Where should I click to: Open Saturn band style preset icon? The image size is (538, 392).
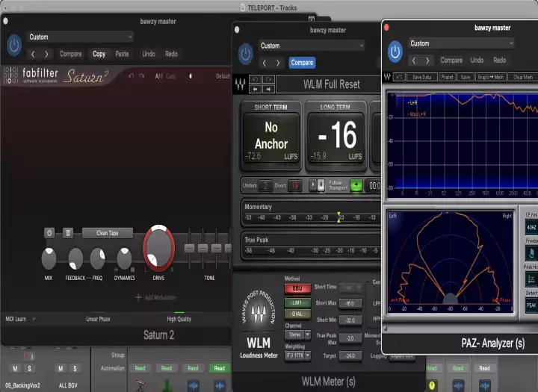click(67, 233)
